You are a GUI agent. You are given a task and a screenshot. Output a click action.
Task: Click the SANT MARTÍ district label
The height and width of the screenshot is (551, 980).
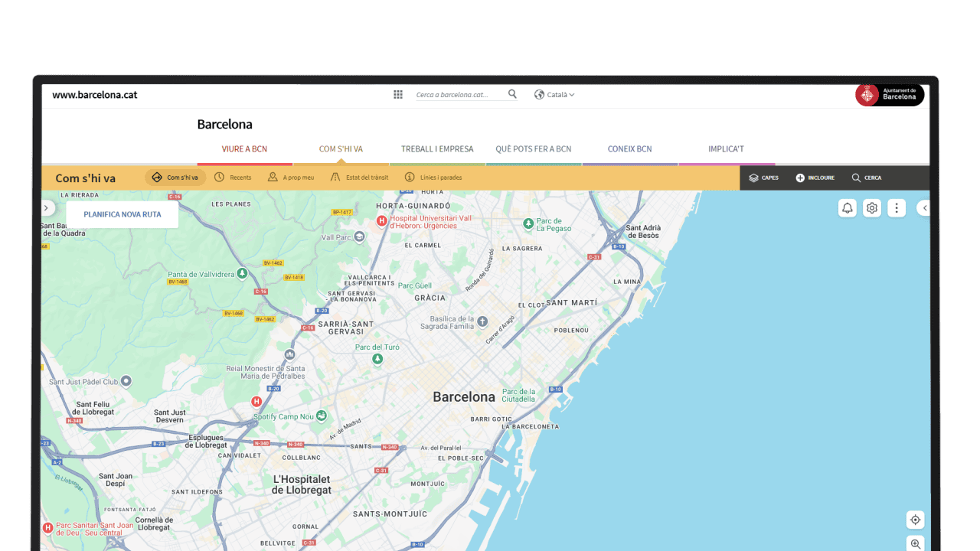tap(572, 302)
